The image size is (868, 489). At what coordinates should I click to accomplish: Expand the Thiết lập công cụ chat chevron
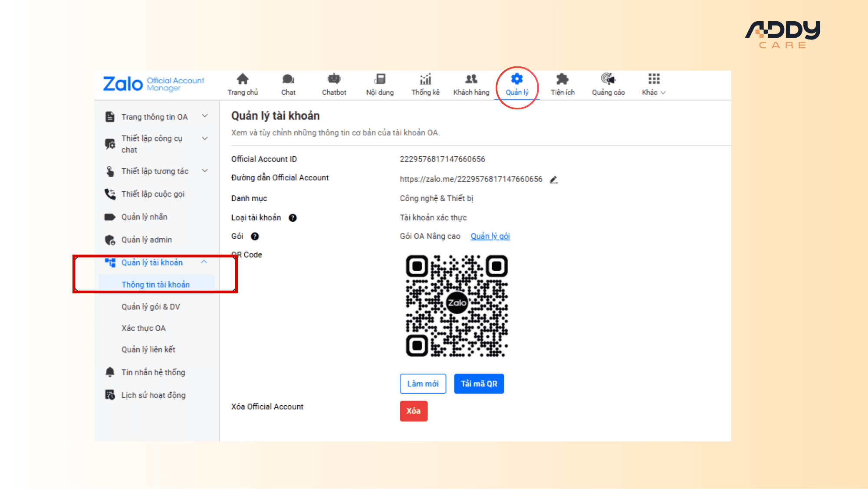205,138
